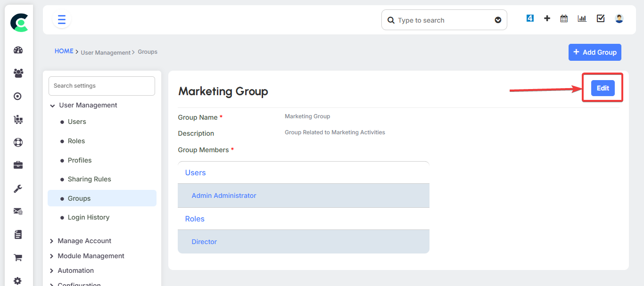This screenshot has width=644, height=286.
Task: Open the dashboard icon in left sidebar
Action: click(x=18, y=50)
